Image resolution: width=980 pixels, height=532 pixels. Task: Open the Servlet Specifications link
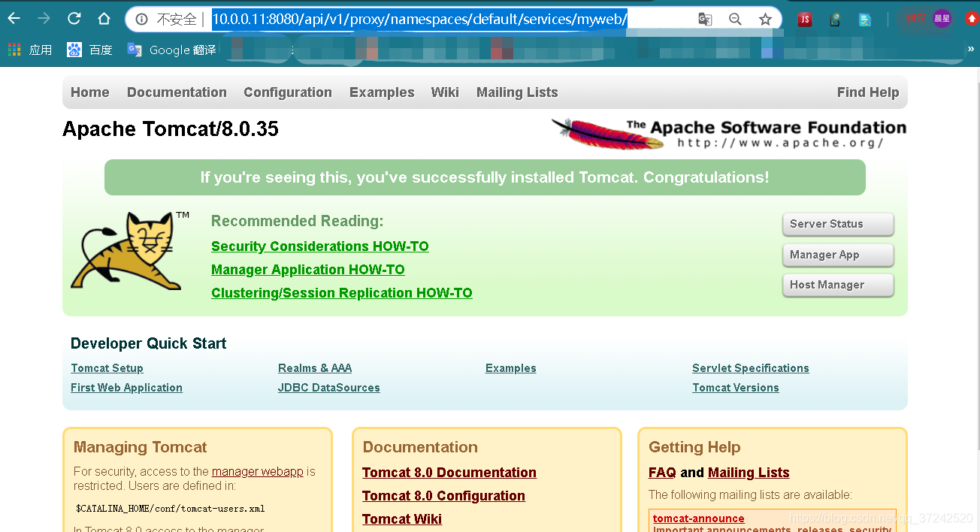point(751,368)
